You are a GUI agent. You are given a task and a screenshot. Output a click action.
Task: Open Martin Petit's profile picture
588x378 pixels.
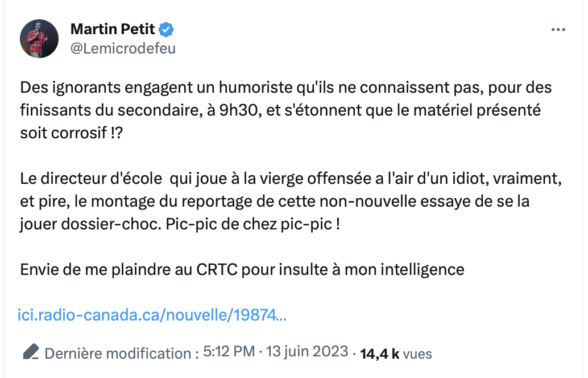tap(39, 39)
